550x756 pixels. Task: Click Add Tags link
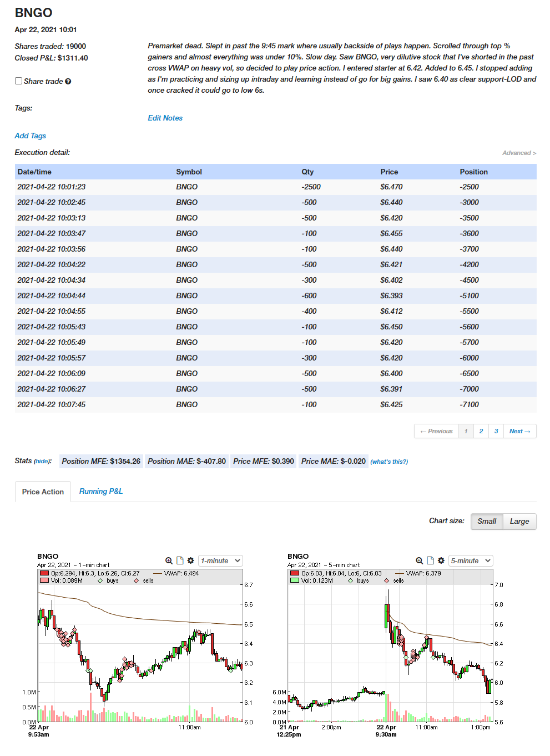pyautogui.click(x=31, y=136)
